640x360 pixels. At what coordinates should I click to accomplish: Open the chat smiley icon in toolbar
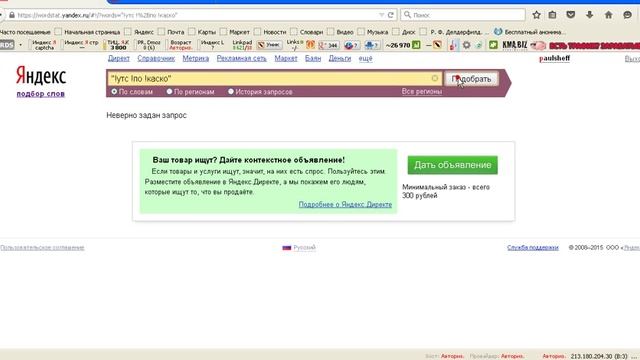pyautogui.click(x=627, y=15)
